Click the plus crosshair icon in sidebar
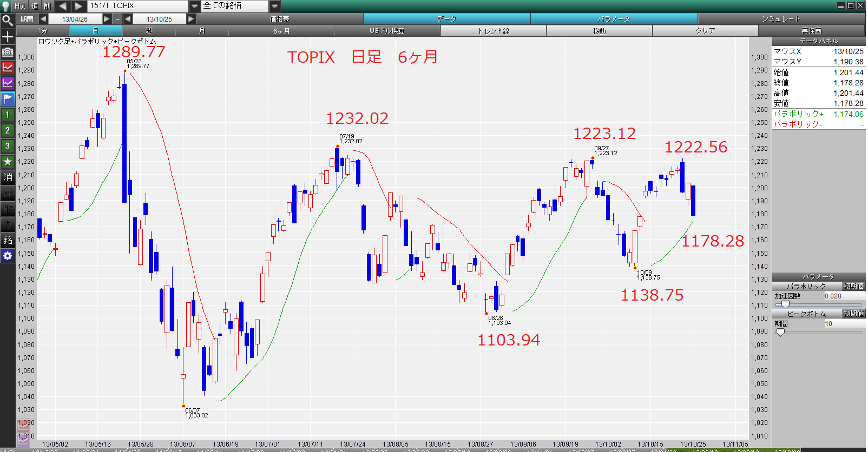This screenshot has height=452, width=868. pyautogui.click(x=8, y=37)
